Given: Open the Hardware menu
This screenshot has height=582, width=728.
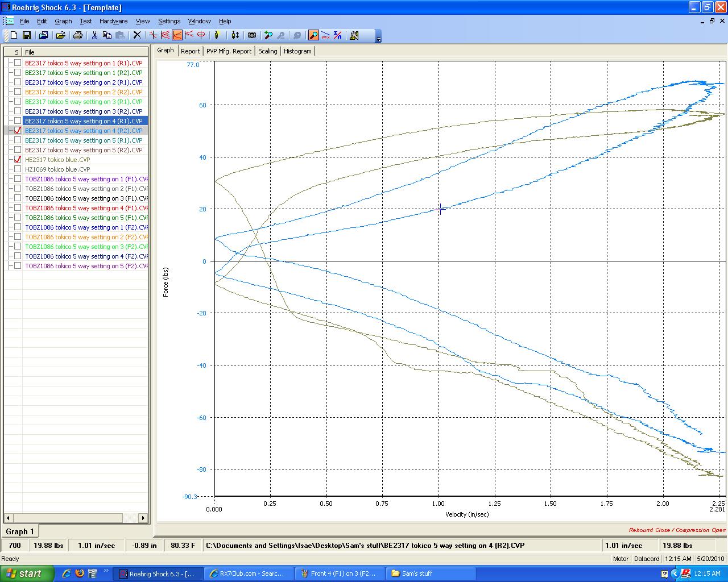Looking at the screenshot, I should [113, 21].
